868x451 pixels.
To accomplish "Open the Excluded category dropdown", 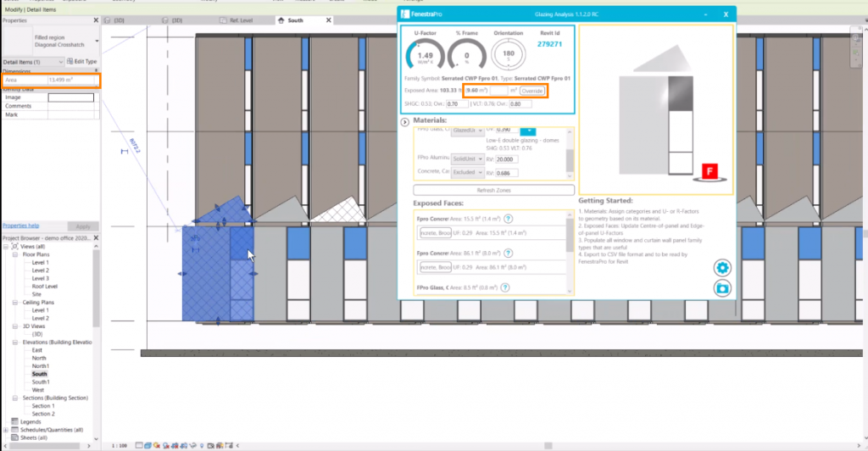I will tap(467, 172).
